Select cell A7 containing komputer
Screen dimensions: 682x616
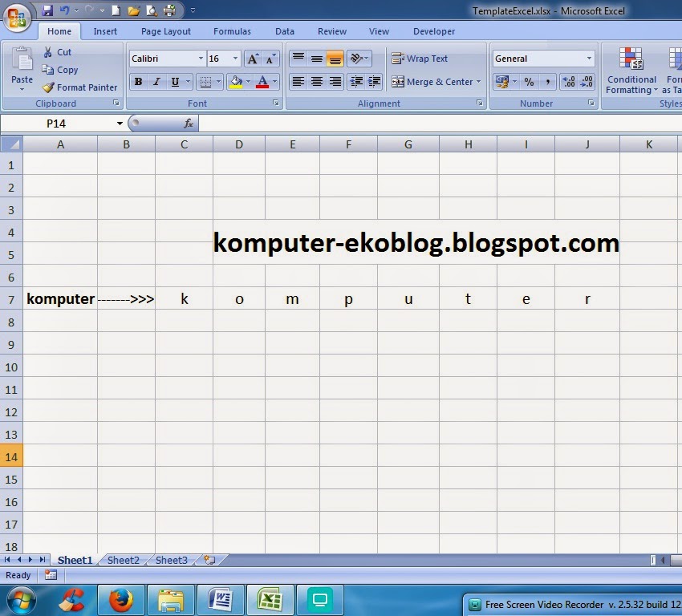60,298
